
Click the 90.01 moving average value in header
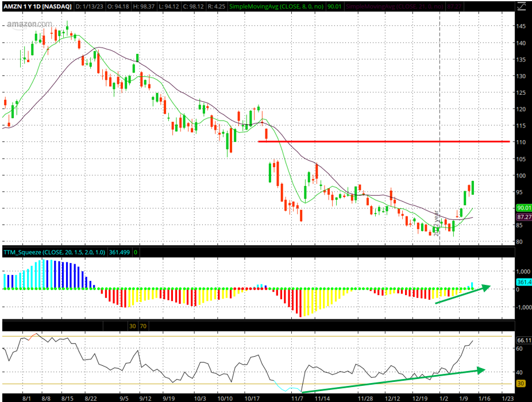334,6
